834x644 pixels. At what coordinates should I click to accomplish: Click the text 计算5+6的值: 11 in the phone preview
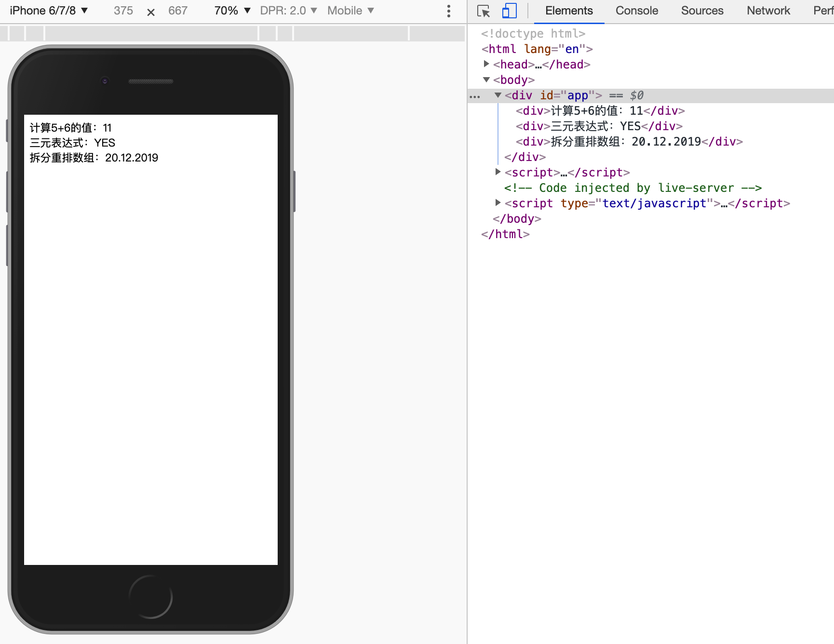tap(71, 128)
